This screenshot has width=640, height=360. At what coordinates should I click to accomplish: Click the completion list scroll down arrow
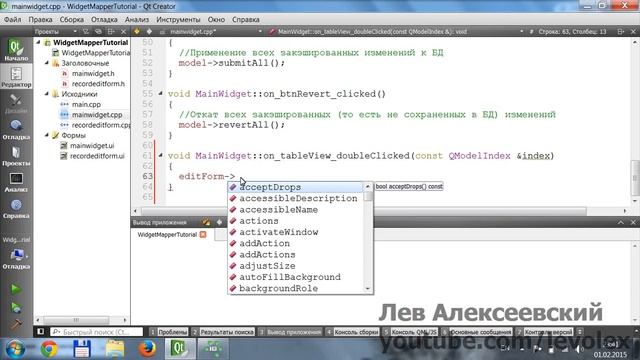(x=368, y=289)
